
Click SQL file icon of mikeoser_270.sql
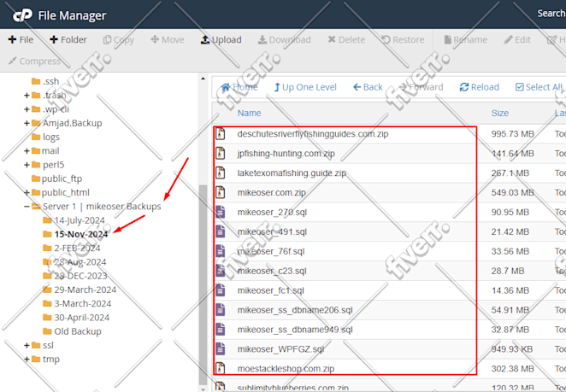point(221,212)
